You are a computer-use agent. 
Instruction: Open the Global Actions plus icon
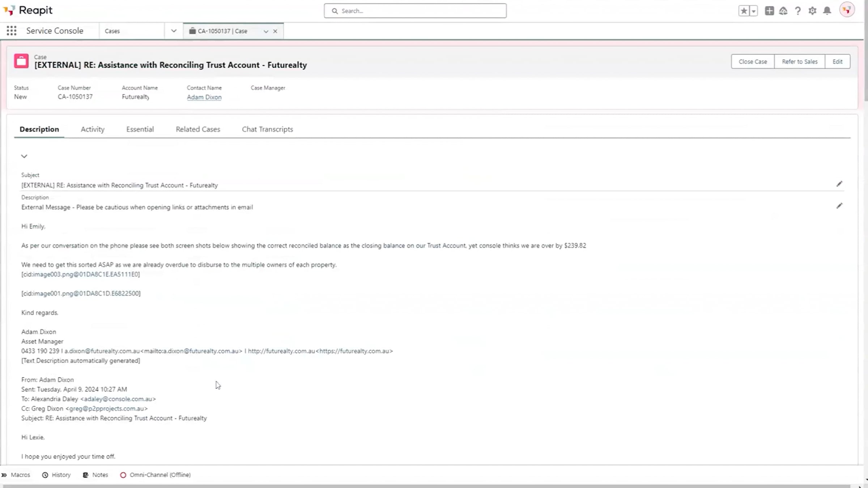[769, 11]
